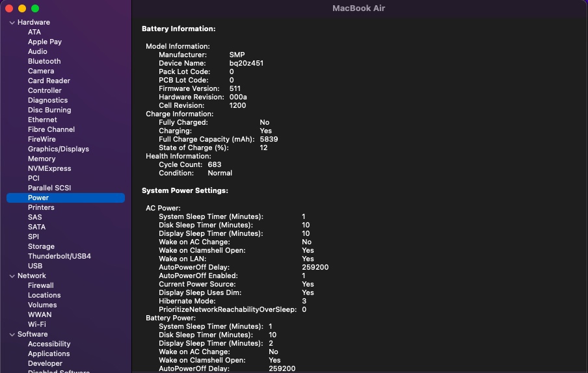Select Controller in the sidebar
The width and height of the screenshot is (588, 373).
click(45, 90)
